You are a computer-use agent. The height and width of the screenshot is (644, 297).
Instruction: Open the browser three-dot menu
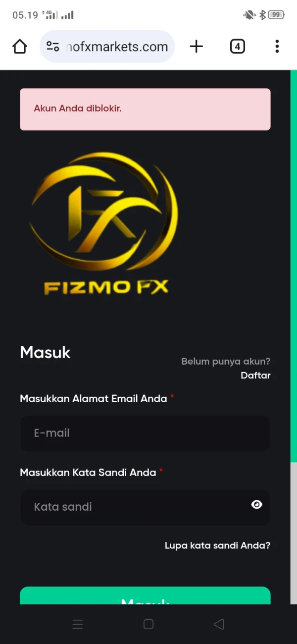coord(277,47)
